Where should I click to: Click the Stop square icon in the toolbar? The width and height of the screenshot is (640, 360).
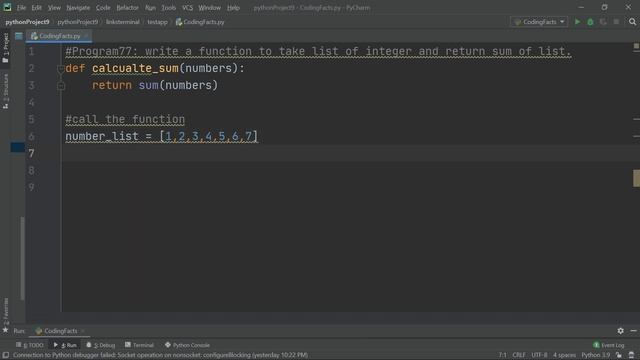click(x=616, y=22)
